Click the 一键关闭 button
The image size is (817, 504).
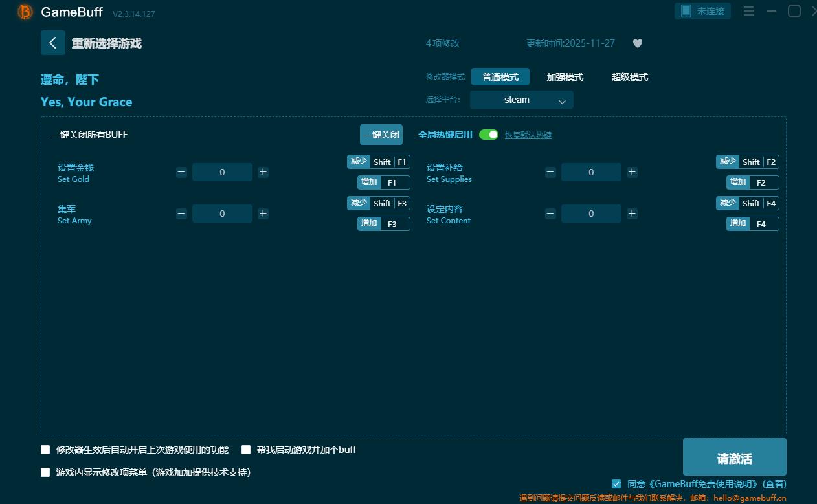tap(381, 135)
